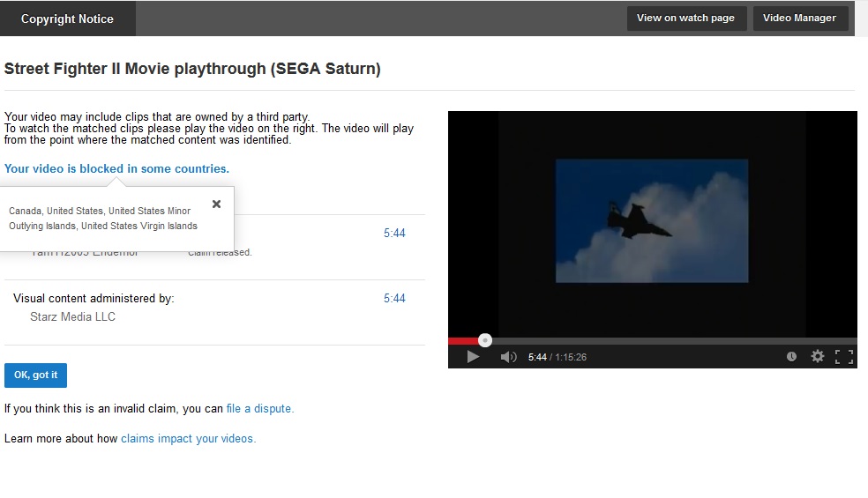Screen dimensions: 868x498
Task: Click the 5:44 / 1:15:26 time display
Action: (557, 358)
